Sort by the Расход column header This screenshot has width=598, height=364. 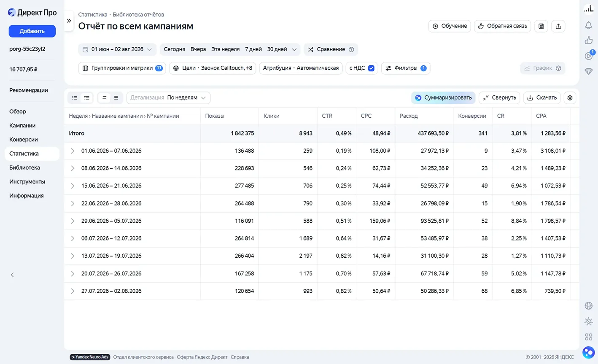tap(409, 116)
